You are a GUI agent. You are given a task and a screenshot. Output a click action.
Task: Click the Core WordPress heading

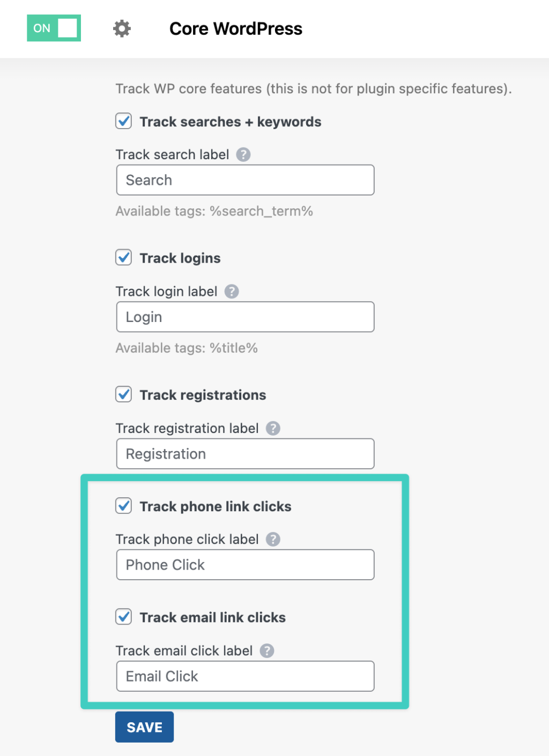235,28
